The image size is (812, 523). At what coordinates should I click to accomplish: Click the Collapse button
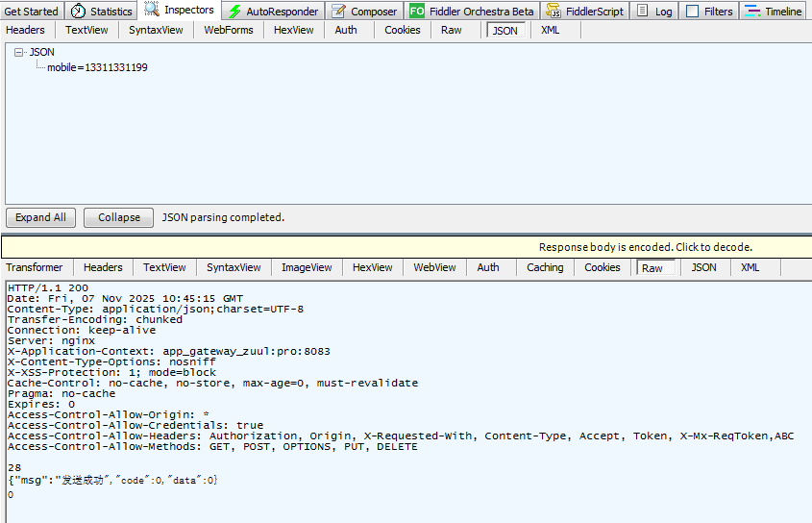[x=118, y=217]
